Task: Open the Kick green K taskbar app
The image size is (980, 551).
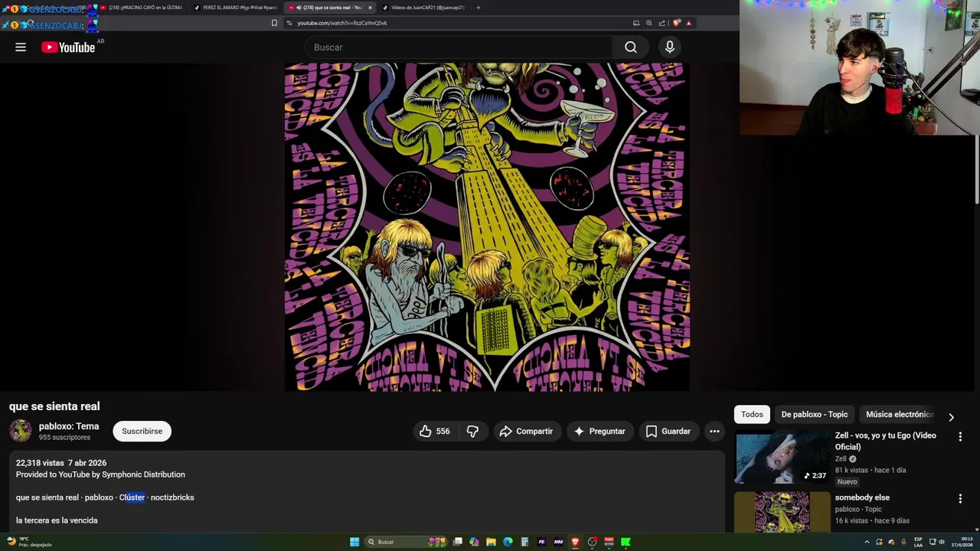Action: pyautogui.click(x=626, y=542)
